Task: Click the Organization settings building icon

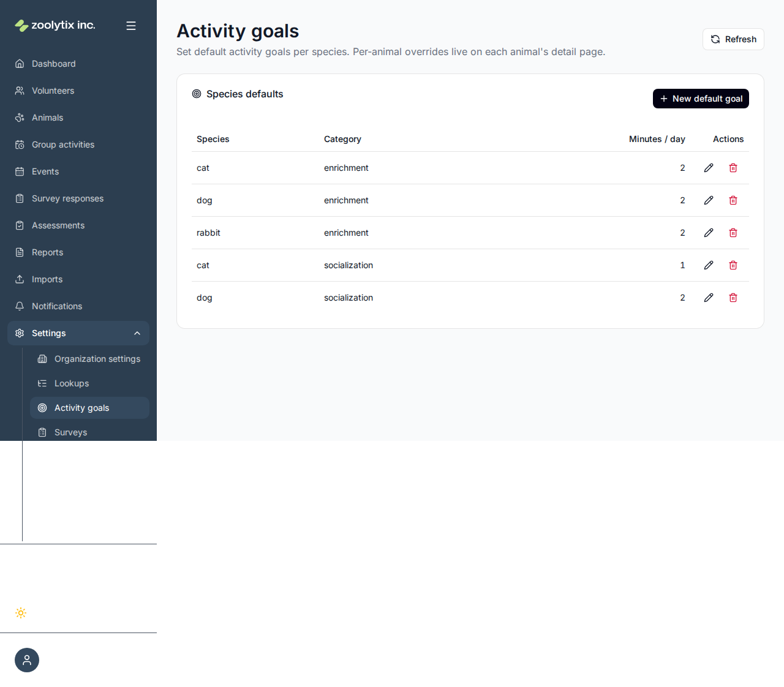Action: tap(42, 359)
